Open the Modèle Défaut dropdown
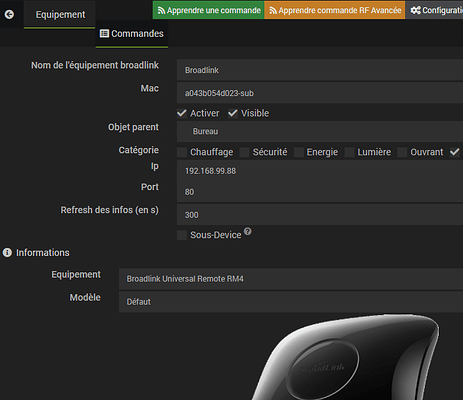 (x=291, y=302)
